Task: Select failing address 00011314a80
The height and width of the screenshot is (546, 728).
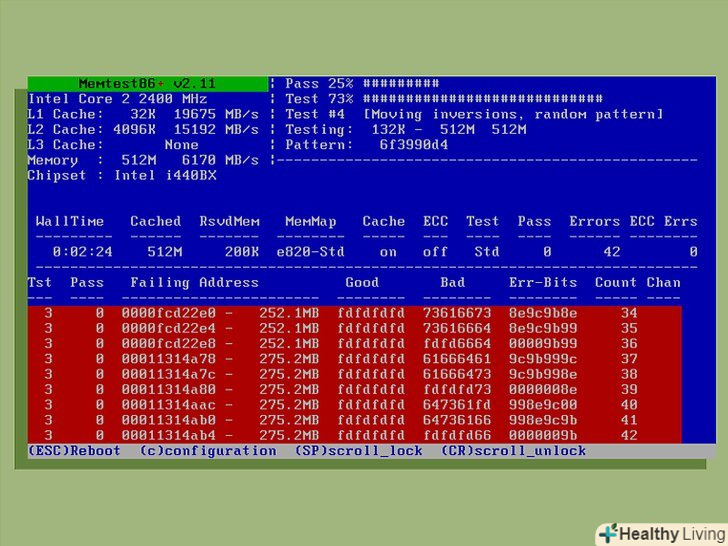Action: tap(169, 390)
